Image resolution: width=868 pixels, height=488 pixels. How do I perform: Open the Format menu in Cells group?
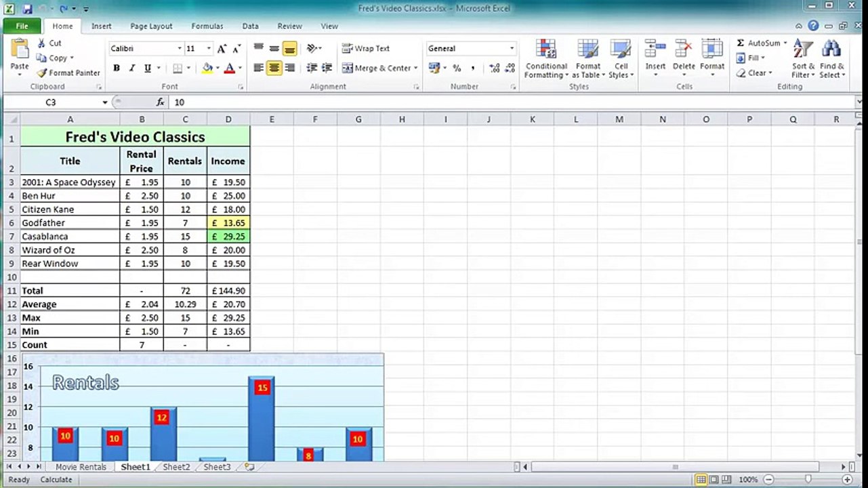[712, 59]
